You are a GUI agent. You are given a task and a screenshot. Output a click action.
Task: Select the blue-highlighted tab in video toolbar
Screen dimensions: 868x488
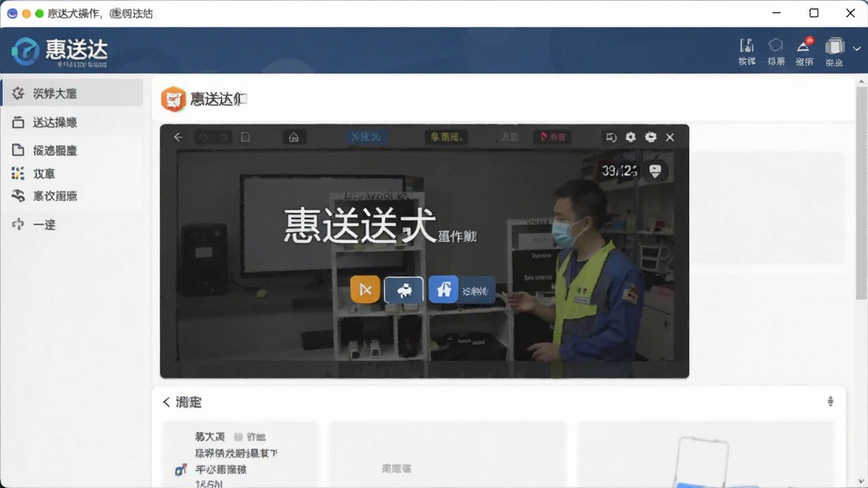(366, 136)
